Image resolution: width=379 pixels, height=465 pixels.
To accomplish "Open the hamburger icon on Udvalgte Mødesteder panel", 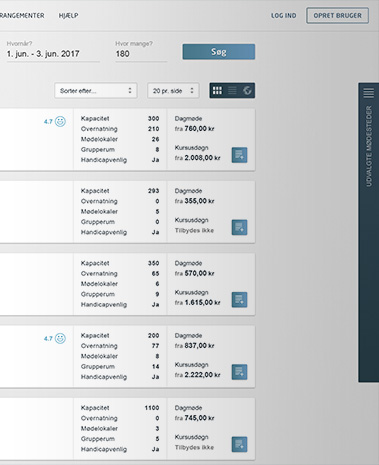I will (x=369, y=93).
